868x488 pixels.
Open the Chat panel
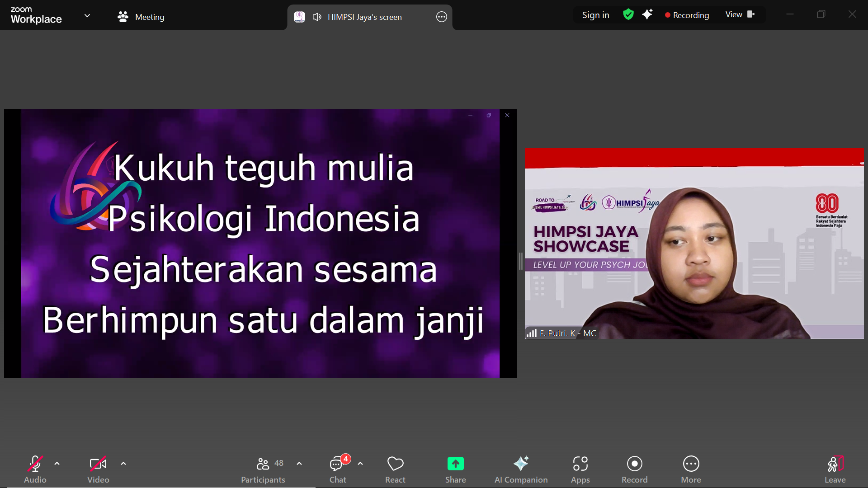pyautogui.click(x=338, y=469)
